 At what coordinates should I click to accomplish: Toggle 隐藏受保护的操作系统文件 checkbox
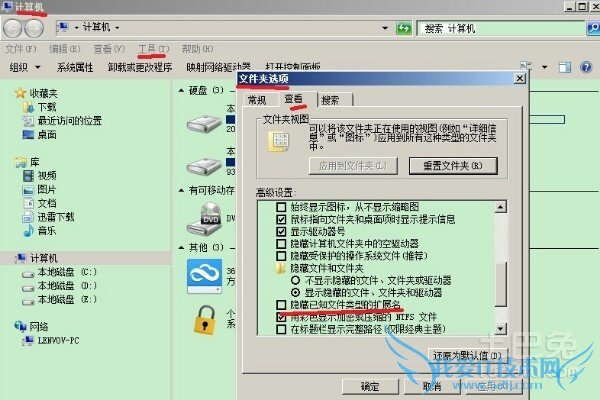coord(281,256)
